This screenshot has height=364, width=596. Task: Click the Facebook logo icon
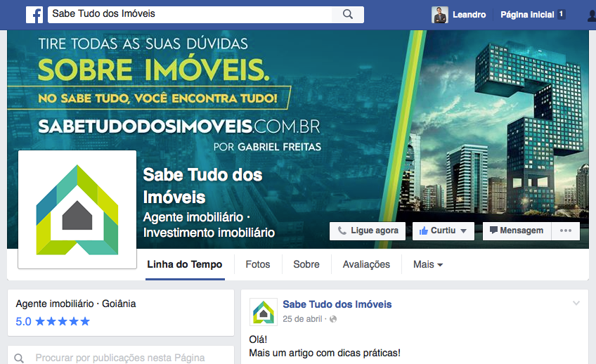coord(34,15)
